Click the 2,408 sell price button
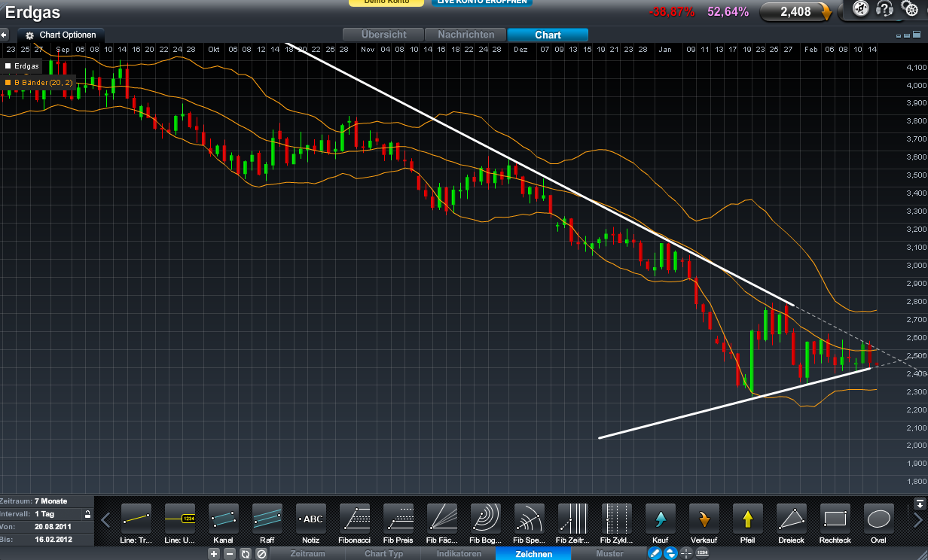The image size is (928, 560). (797, 11)
